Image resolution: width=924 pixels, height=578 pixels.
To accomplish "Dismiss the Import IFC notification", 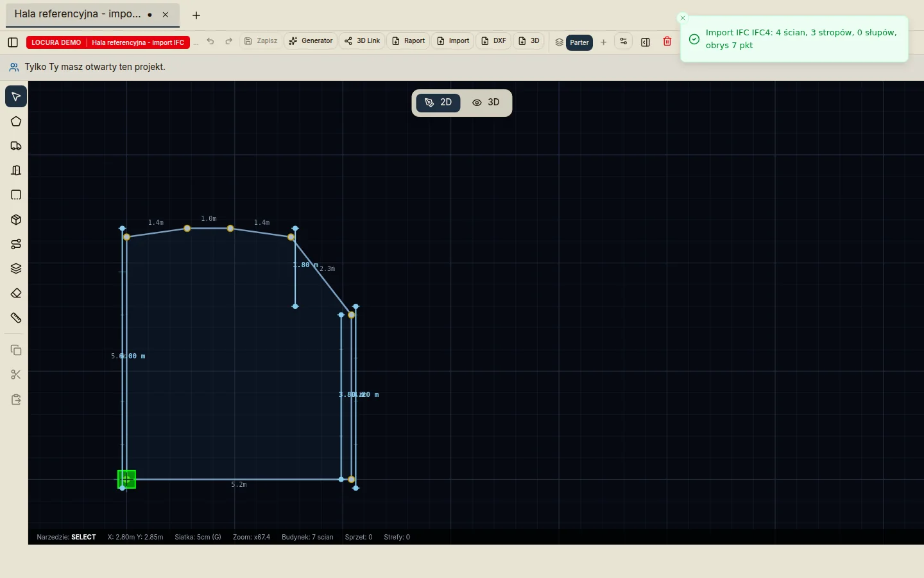I will 683,18.
